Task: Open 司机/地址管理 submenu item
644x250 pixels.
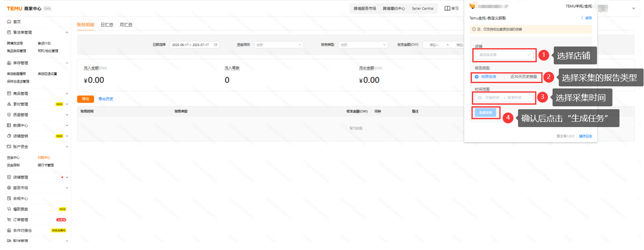Action: [48, 51]
